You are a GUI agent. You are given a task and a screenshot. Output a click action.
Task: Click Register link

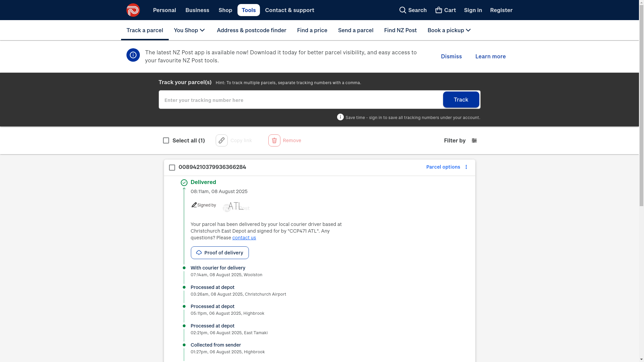(x=501, y=10)
